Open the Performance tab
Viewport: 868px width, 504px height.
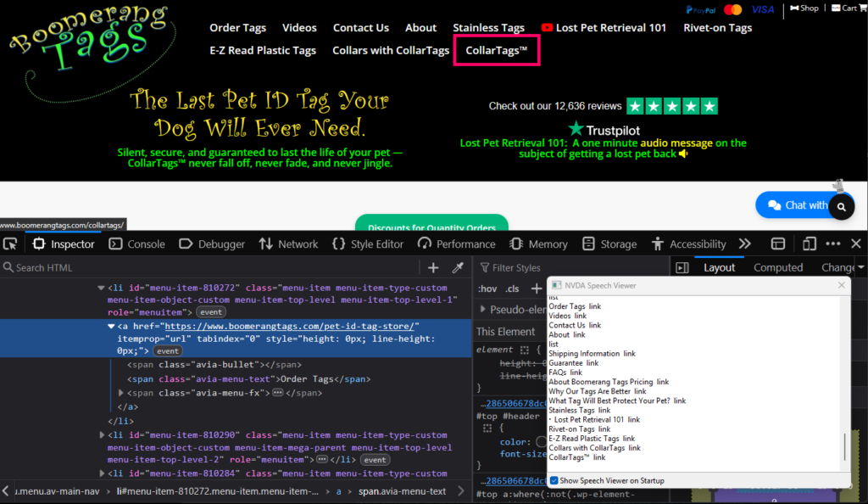[x=457, y=244]
